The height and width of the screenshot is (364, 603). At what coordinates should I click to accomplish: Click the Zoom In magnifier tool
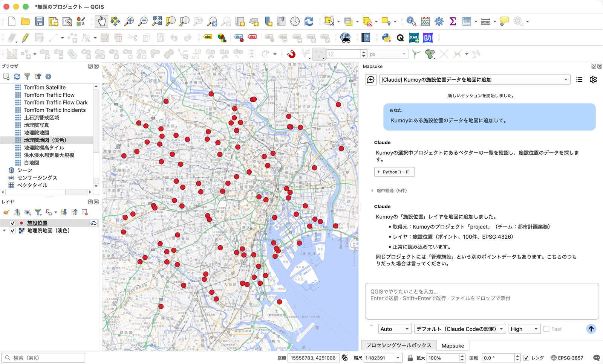pos(129,21)
